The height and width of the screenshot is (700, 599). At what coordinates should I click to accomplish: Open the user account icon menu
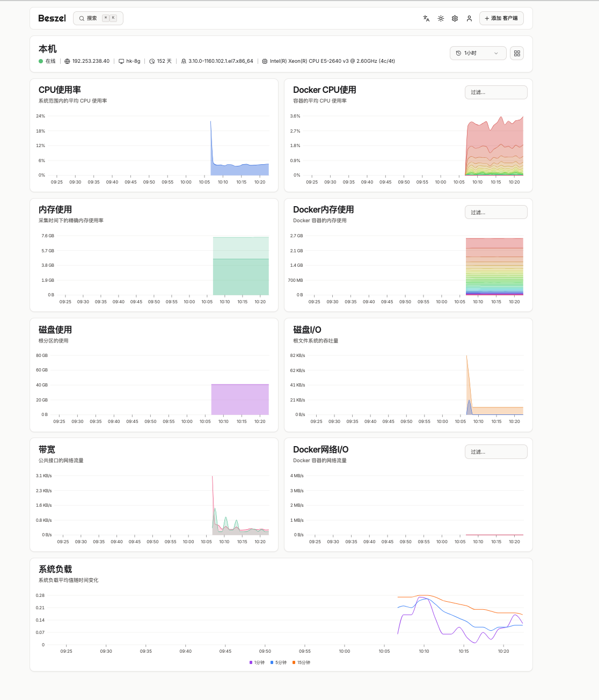pos(469,18)
